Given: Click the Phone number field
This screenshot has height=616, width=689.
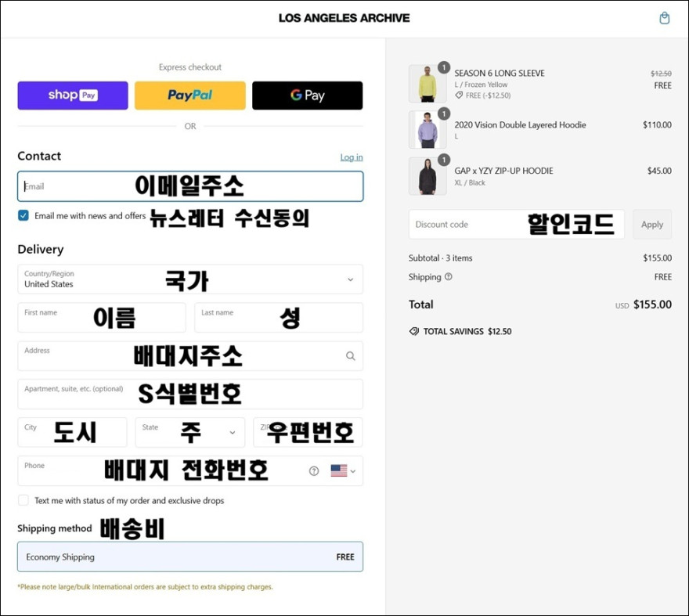Looking at the screenshot, I should [x=190, y=470].
